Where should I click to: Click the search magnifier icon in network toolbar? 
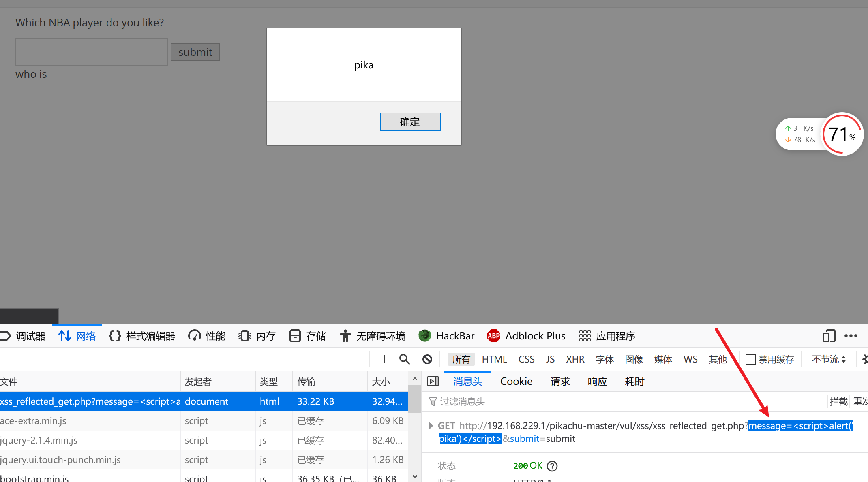404,359
